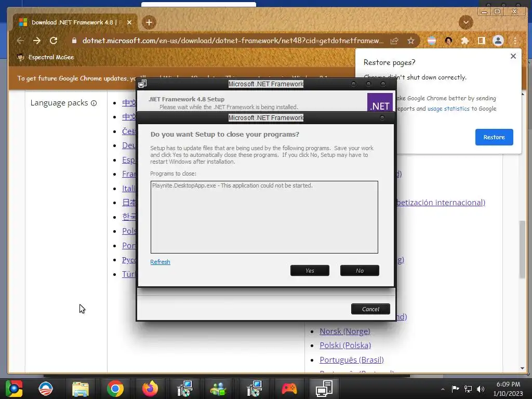Image resolution: width=532 pixels, height=399 pixels.
Task: Switch to Chrome on the taskbar
Action: [x=115, y=389]
